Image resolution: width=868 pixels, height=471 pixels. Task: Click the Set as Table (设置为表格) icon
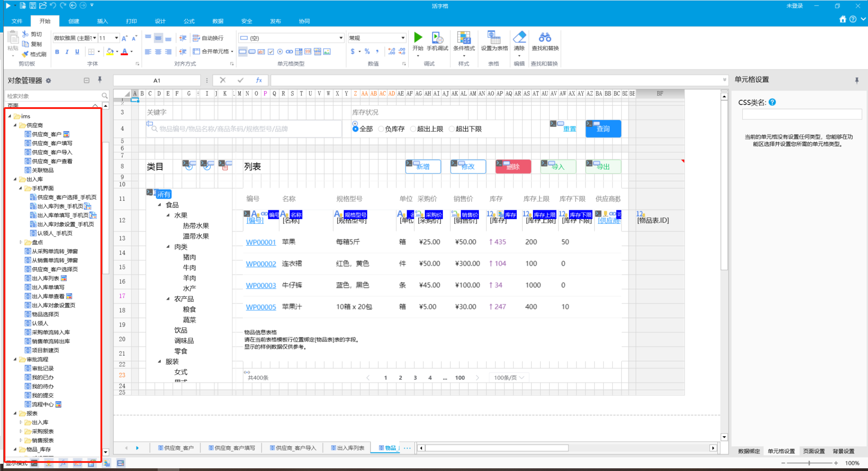pos(494,37)
